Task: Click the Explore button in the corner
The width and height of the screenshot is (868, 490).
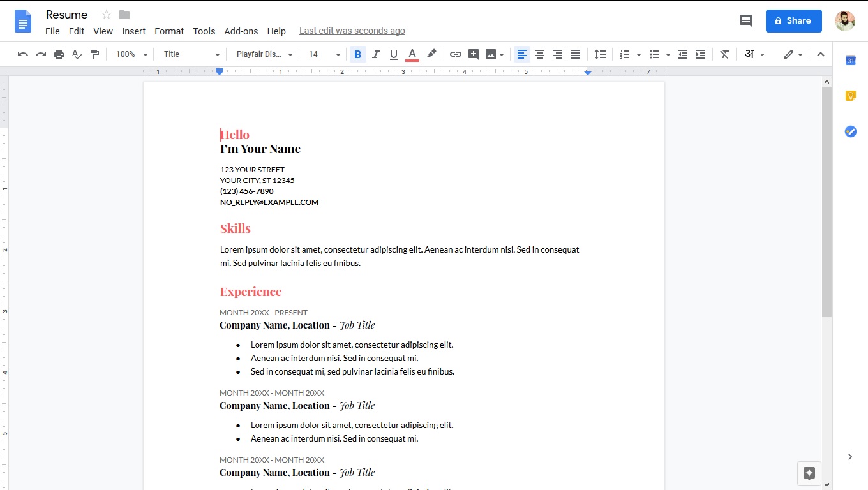Action: click(x=809, y=473)
